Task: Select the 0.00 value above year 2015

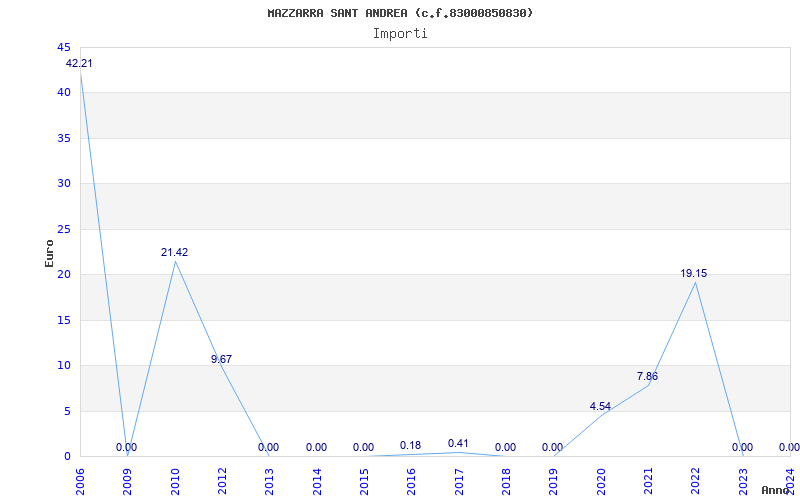Action: (363, 447)
